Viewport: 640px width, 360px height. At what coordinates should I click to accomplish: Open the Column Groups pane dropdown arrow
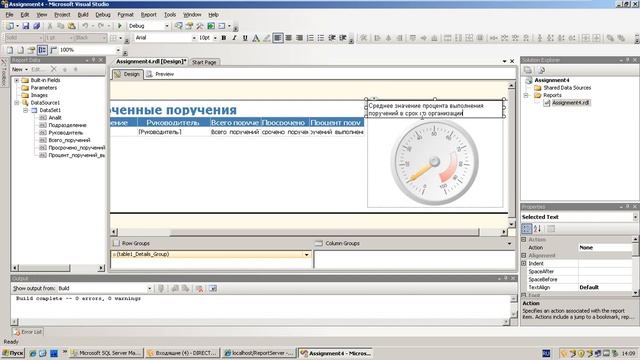tap(509, 244)
